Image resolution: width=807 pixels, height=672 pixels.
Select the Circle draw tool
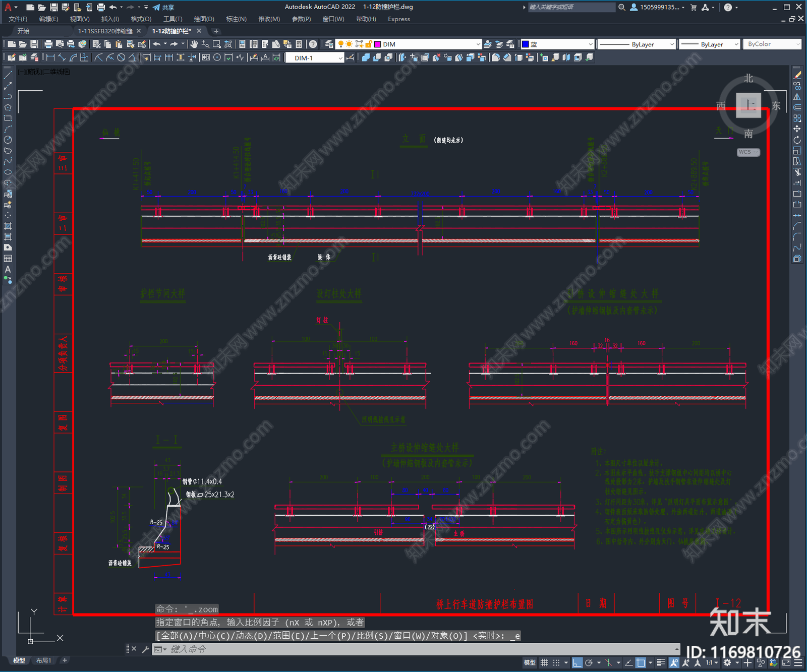[x=8, y=140]
